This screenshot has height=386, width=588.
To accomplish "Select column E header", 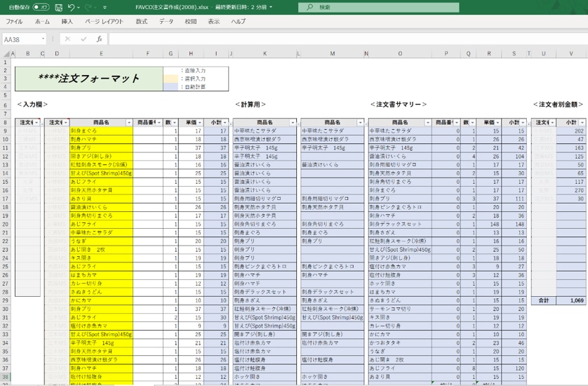I will (x=101, y=53).
